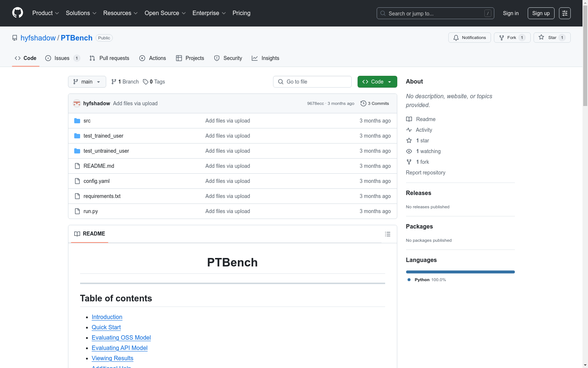
Task: Open the '1 Branch' link
Action: click(125, 82)
